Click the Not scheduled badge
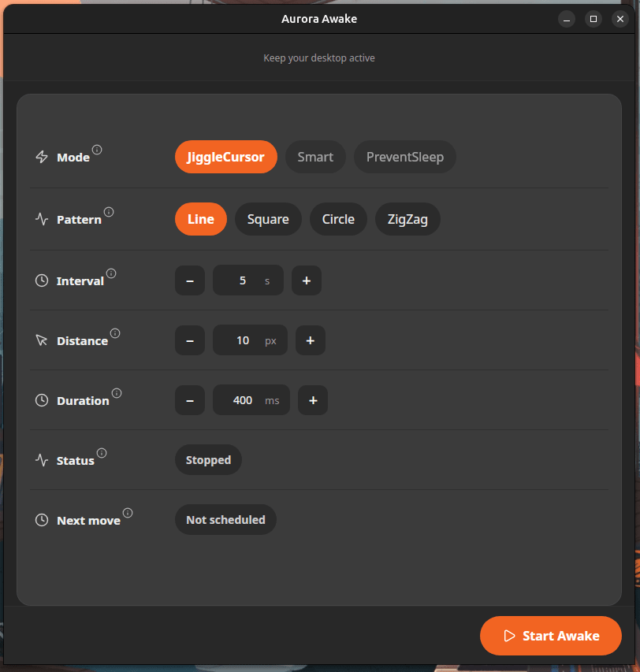Image resolution: width=640 pixels, height=672 pixels. coord(225,520)
